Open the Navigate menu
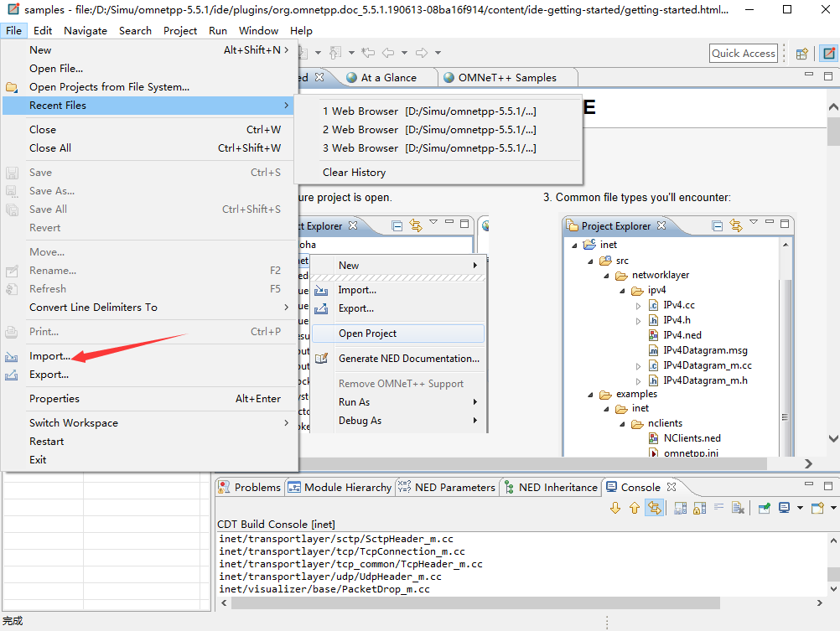This screenshot has width=840, height=631. [x=86, y=30]
